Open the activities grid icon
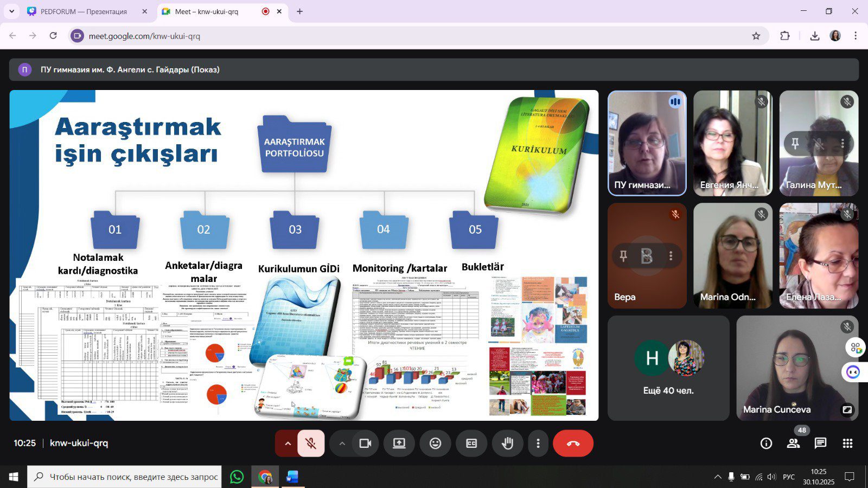The image size is (868, 488). click(847, 444)
